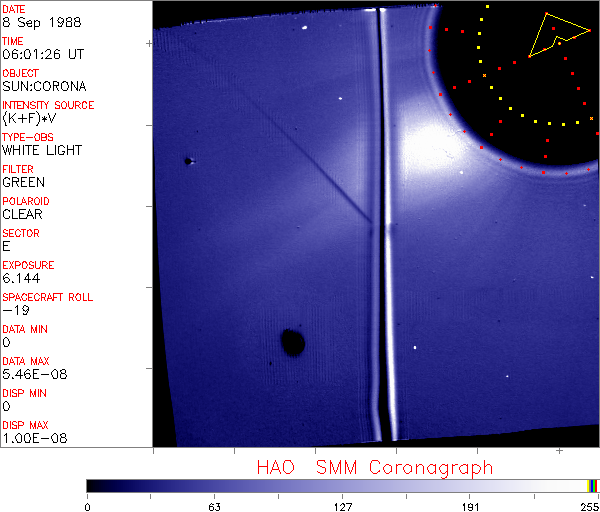Select the display max value 1.00E-08
600x512 pixels.
35,438
